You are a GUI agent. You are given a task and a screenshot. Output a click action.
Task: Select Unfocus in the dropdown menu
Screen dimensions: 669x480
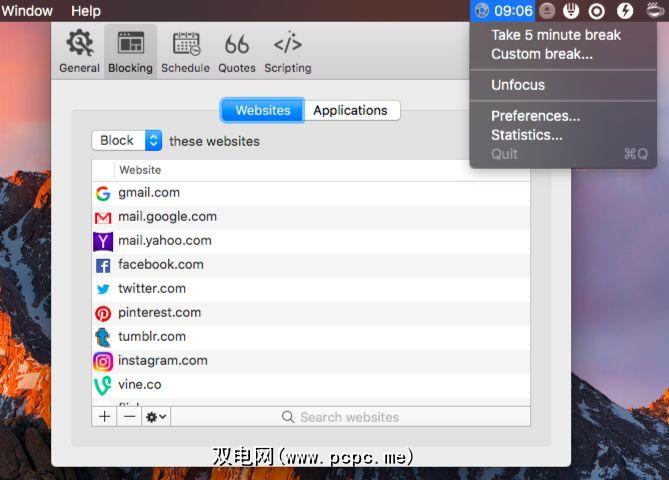[x=518, y=85]
